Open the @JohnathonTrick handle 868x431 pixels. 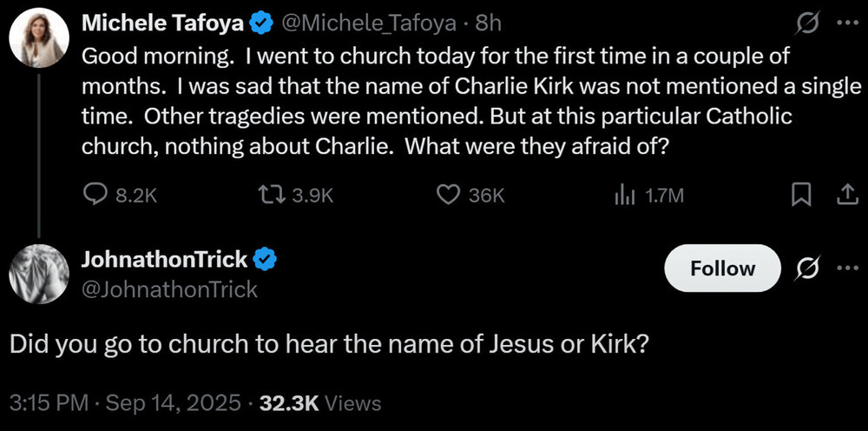coord(168,289)
